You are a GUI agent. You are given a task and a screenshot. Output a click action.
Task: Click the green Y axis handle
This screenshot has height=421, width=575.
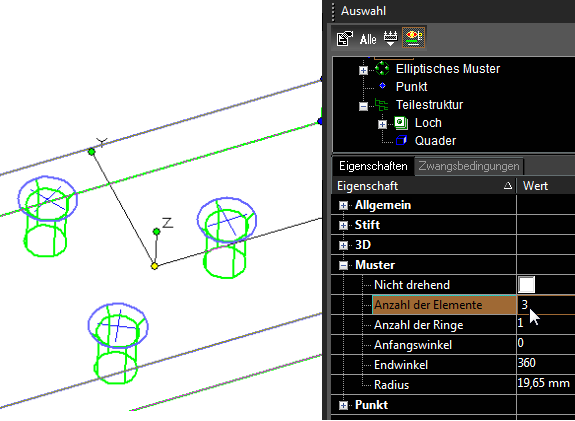coord(92,151)
